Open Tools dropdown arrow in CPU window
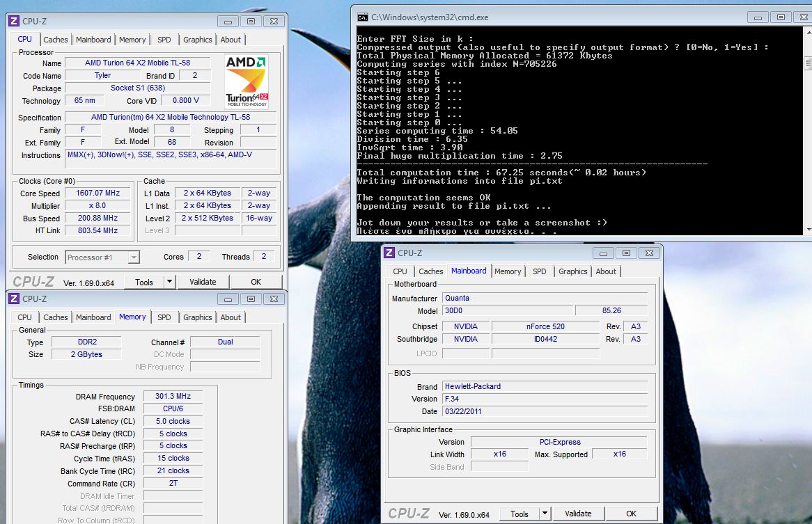812x524 pixels. (169, 282)
